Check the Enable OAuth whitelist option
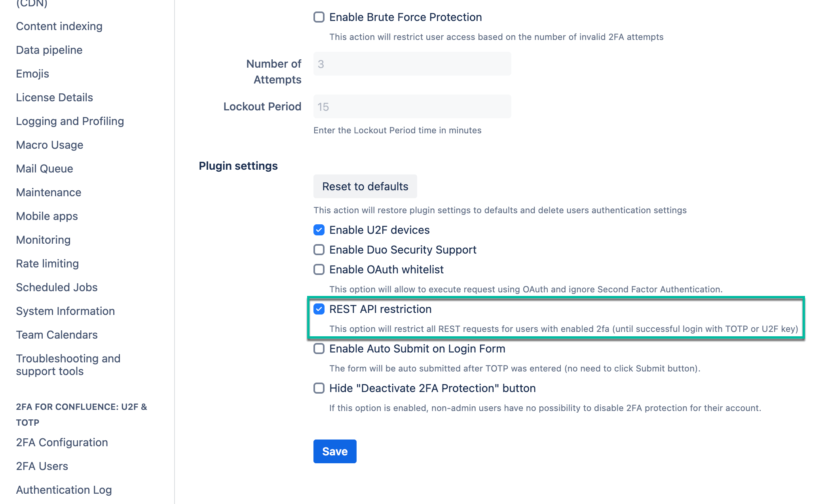 [x=319, y=269]
